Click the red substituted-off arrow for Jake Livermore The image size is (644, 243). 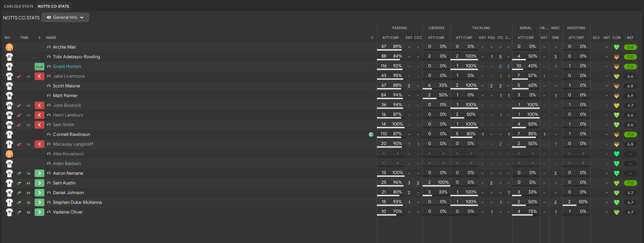coord(39,76)
